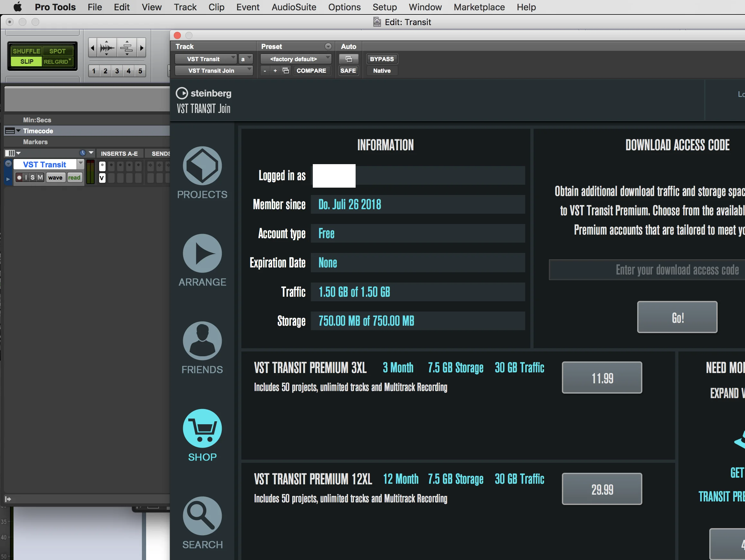Open the Track menu
The image size is (745, 560).
[185, 7]
